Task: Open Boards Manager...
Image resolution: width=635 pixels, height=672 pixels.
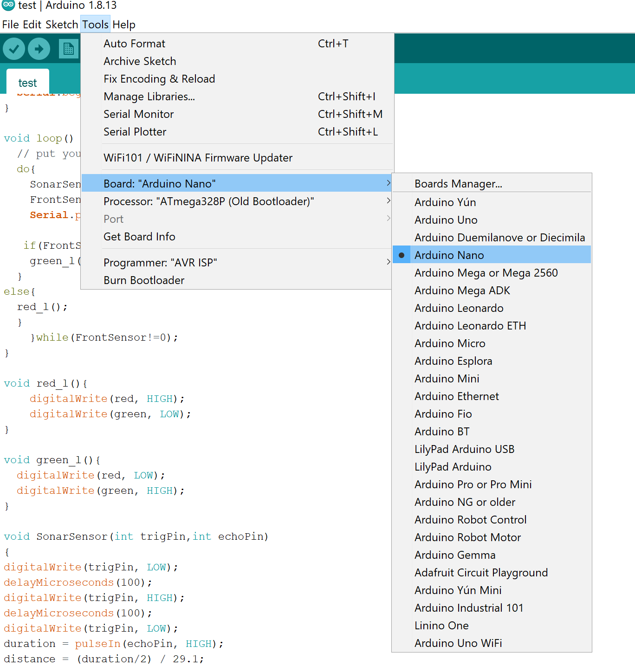Action: click(x=492, y=183)
